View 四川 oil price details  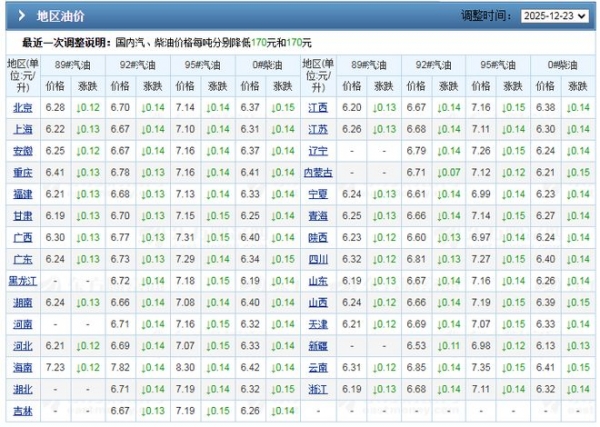tap(318, 259)
